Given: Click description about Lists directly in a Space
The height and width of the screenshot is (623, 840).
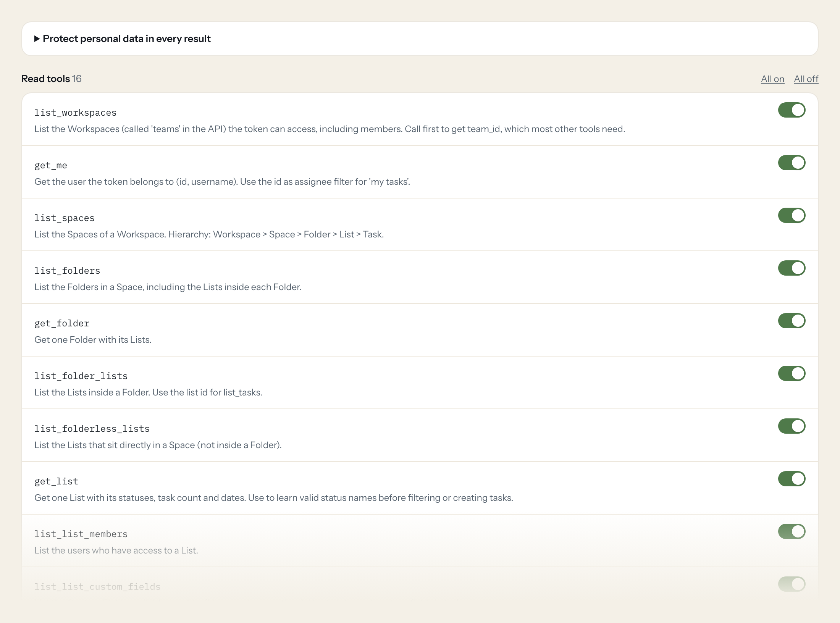Looking at the screenshot, I should 158,445.
